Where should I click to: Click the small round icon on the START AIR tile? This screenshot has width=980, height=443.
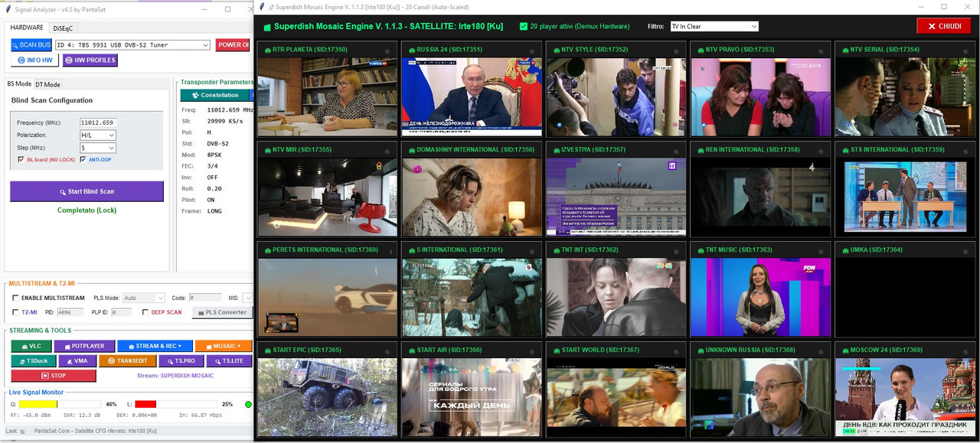(x=532, y=352)
